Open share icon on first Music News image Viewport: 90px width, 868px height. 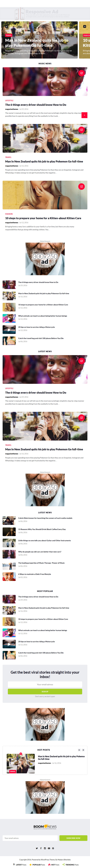81,73
